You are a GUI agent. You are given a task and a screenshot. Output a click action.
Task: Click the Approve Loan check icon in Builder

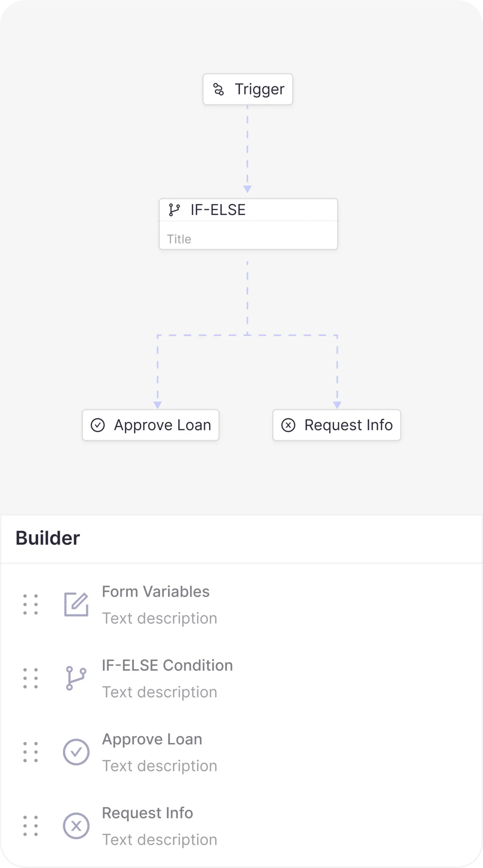click(76, 752)
